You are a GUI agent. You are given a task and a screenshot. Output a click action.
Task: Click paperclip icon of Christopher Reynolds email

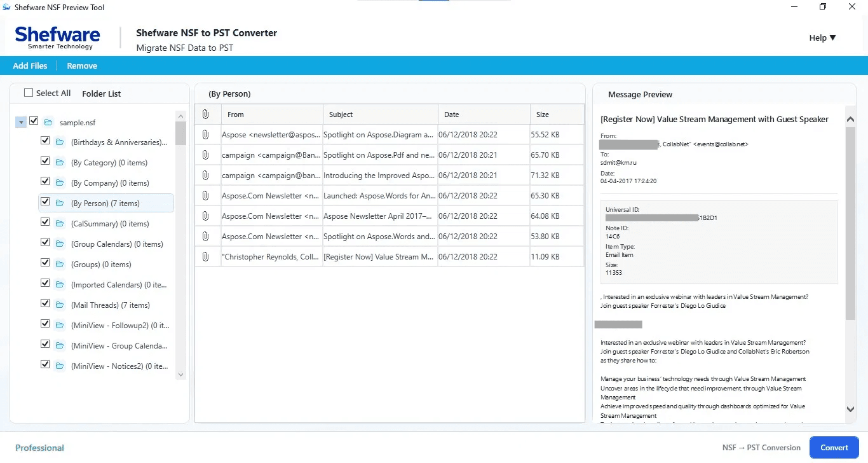click(205, 257)
